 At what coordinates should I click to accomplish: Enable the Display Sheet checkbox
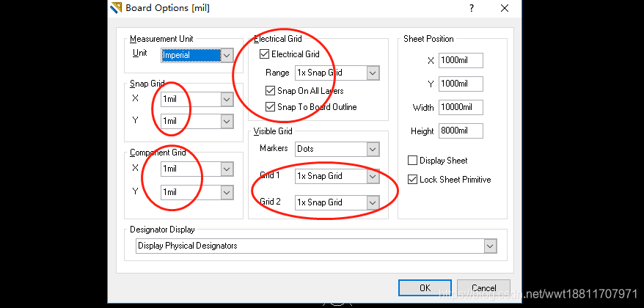click(x=412, y=161)
